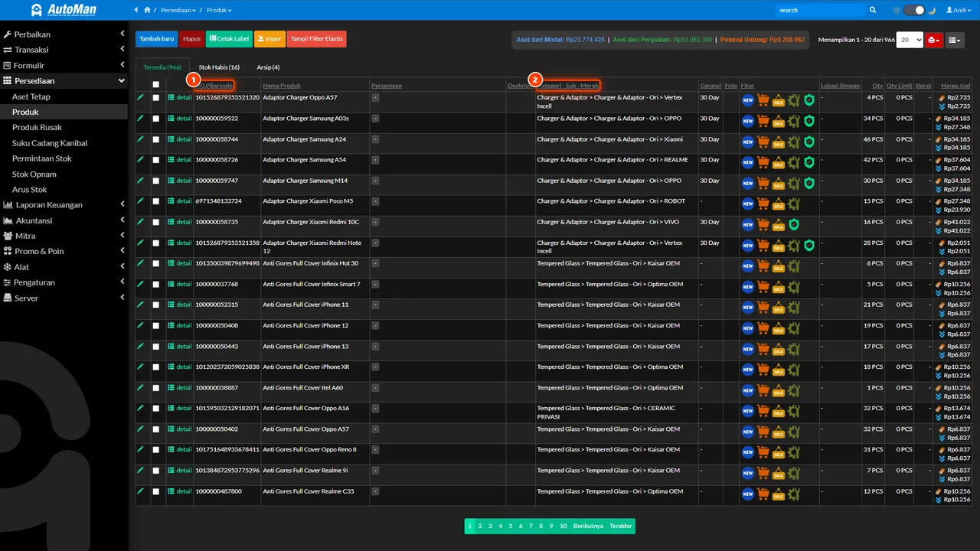
Task: Open the Andi user menu
Action: (957, 10)
